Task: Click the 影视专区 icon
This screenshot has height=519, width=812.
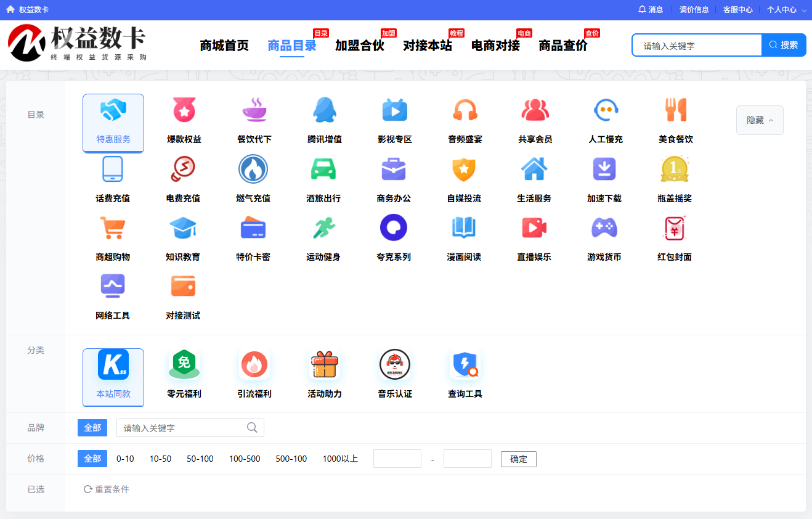Action: click(394, 118)
